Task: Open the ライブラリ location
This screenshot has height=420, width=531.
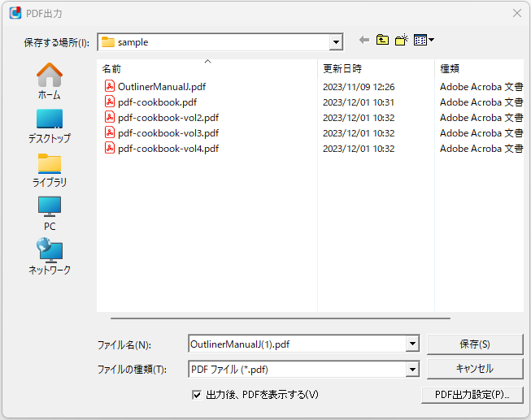Action: pos(50,171)
